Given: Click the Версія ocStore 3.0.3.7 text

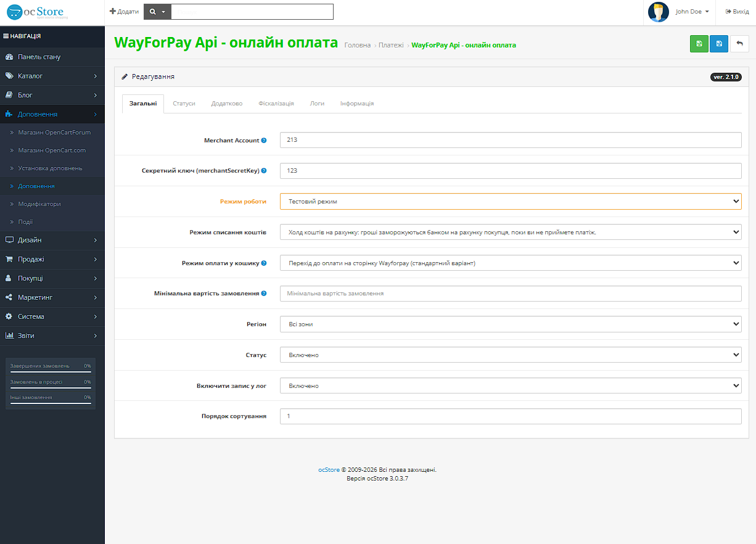Looking at the screenshot, I should tap(377, 478).
